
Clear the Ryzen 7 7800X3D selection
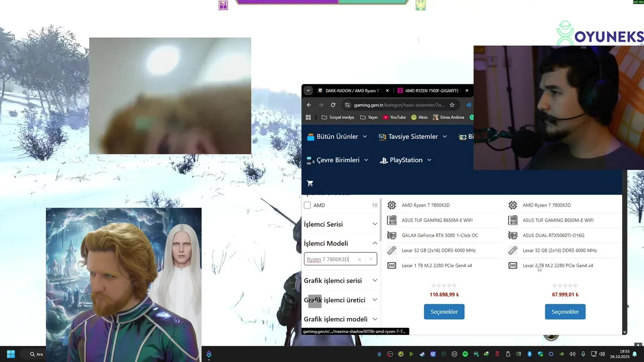359,259
